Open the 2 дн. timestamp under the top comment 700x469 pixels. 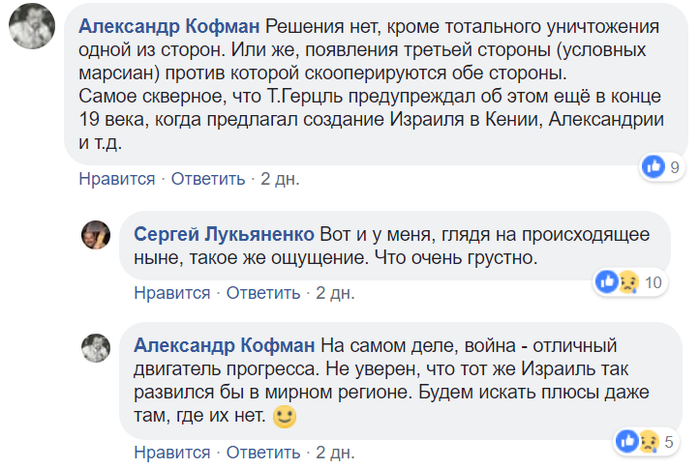[280, 179]
